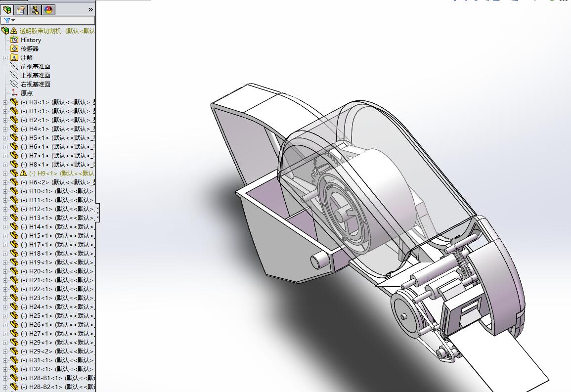The width and height of the screenshot is (571, 392).
Task: Select the H20<1> component label
Action: click(57, 271)
